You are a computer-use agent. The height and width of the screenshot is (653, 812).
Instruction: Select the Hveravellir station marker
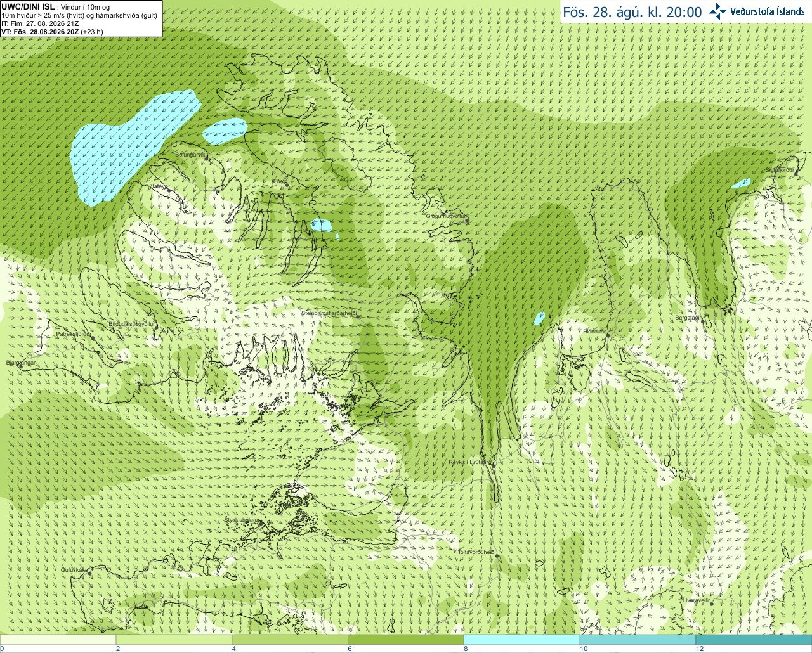point(712,604)
